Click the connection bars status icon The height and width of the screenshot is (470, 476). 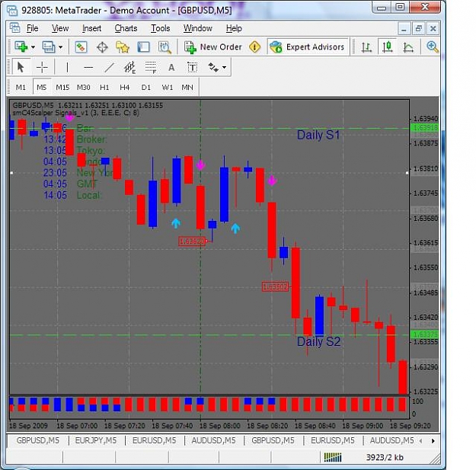(333, 457)
